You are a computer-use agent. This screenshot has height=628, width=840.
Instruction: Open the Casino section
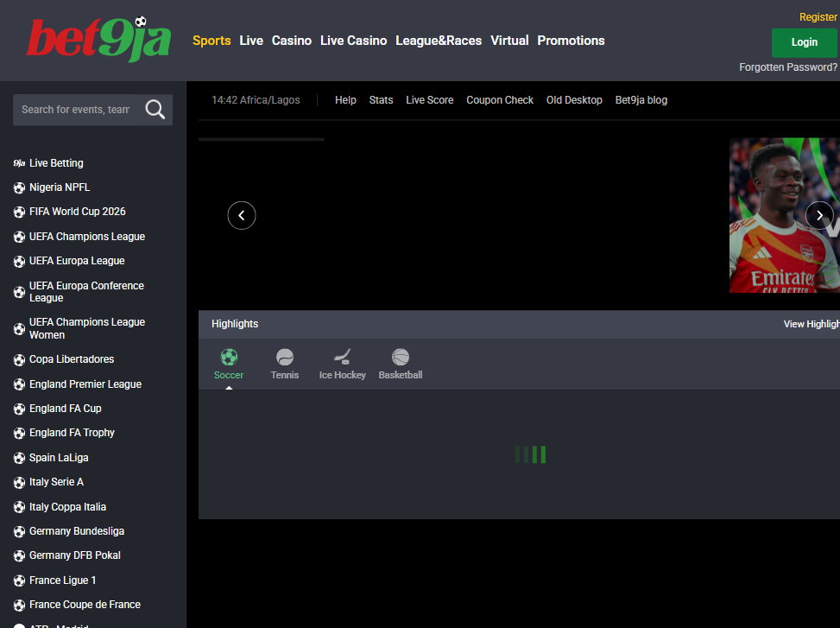click(x=292, y=41)
